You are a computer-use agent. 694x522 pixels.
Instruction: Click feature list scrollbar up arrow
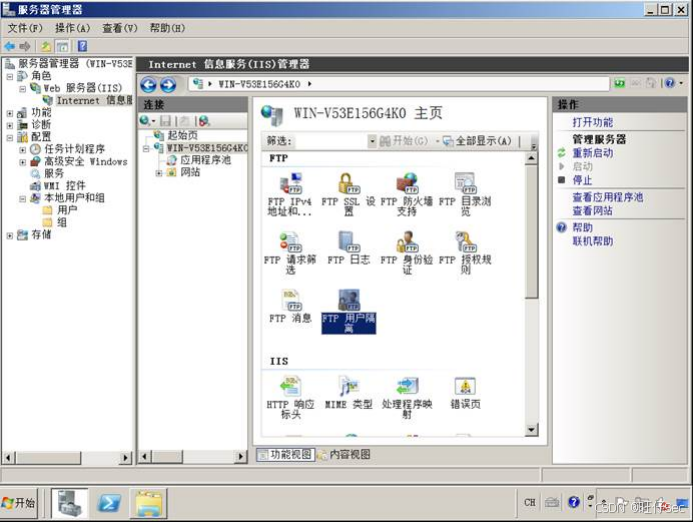532,158
